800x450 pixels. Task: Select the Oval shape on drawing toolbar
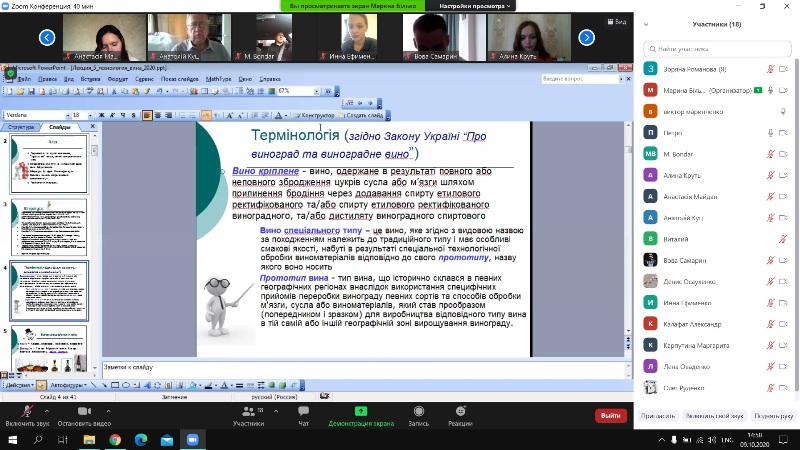pos(126,385)
